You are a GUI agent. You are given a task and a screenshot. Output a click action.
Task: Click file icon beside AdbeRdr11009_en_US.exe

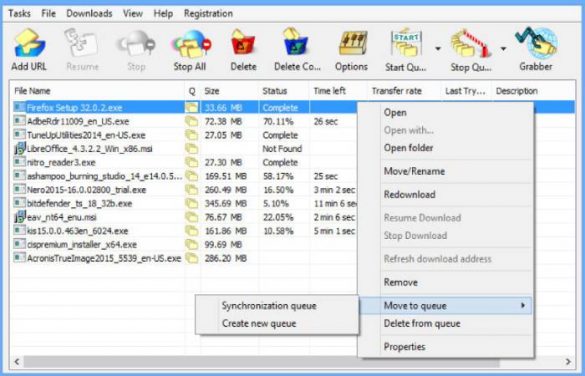tap(19, 121)
